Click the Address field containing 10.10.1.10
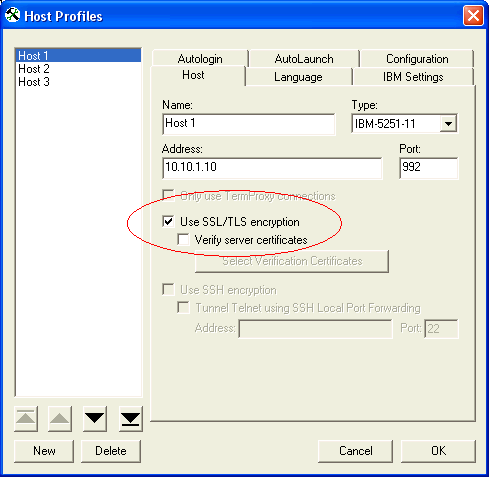The height and width of the screenshot is (477, 489). [x=272, y=168]
